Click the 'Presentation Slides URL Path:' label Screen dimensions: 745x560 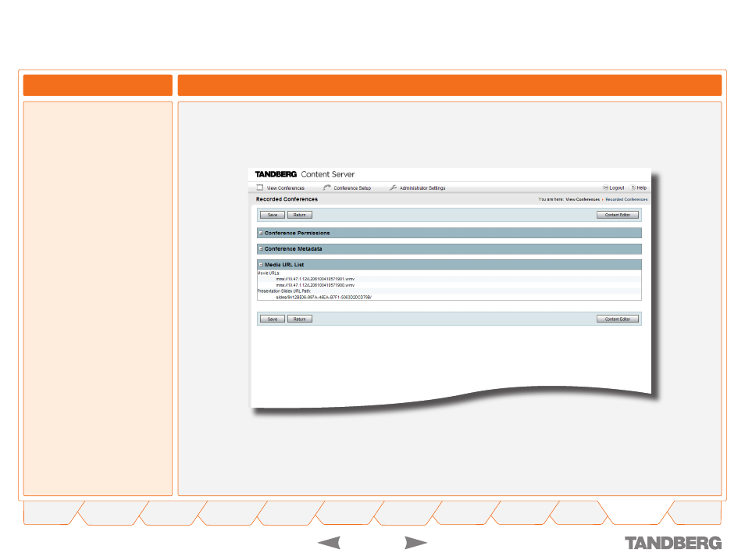pos(284,291)
